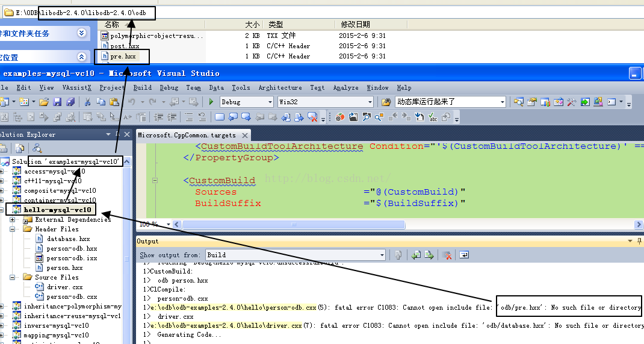Select pre.hxx file in Explorer window
This screenshot has width=644, height=344.
[x=123, y=56]
